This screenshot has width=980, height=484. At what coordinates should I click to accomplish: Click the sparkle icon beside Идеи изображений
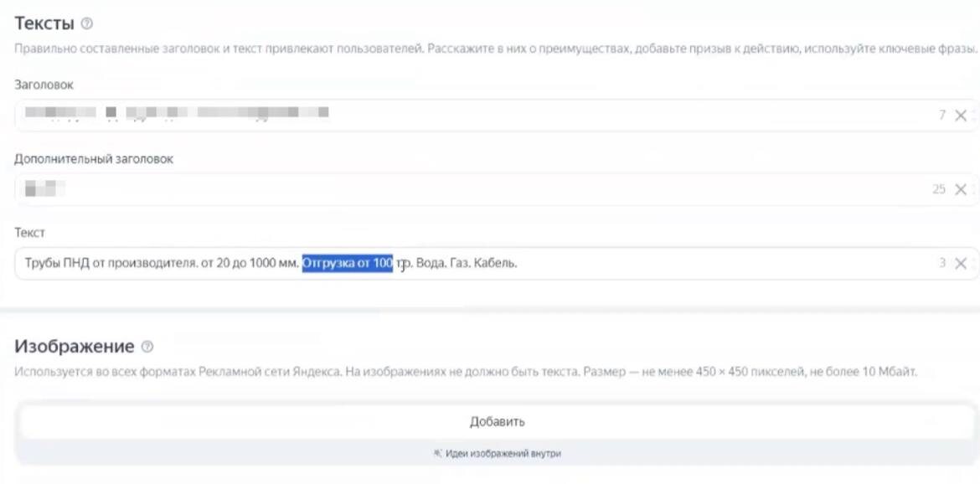(437, 453)
